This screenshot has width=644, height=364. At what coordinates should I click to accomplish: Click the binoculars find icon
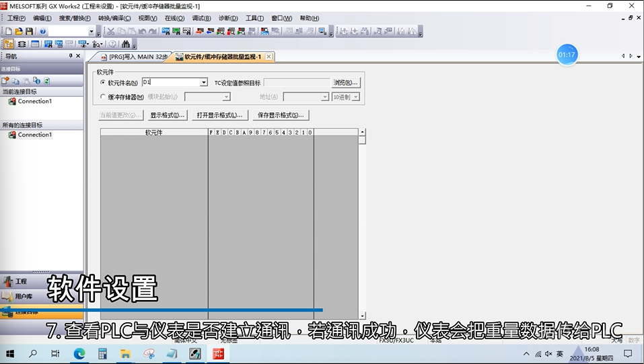click(x=126, y=44)
